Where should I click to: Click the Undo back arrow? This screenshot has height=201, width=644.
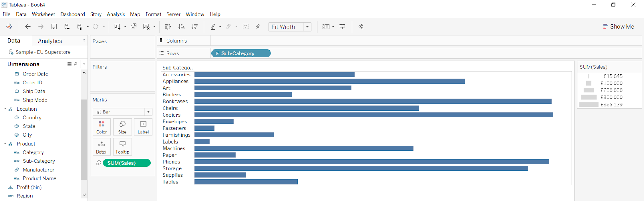tap(28, 27)
